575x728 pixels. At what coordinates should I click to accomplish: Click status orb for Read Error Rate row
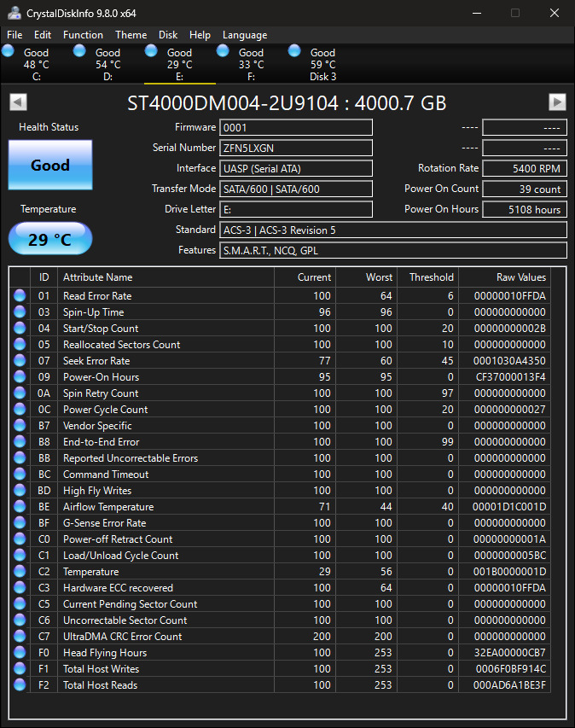coord(20,296)
